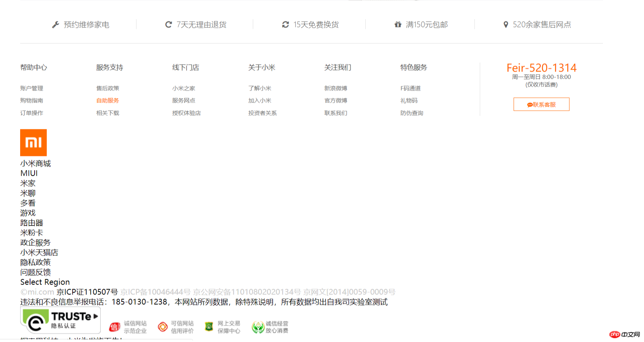
Task: Click the 线下门店 column heading
Action: (x=186, y=68)
